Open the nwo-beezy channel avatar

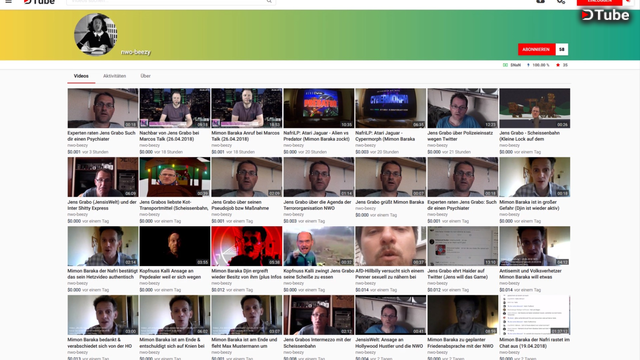(x=96, y=34)
